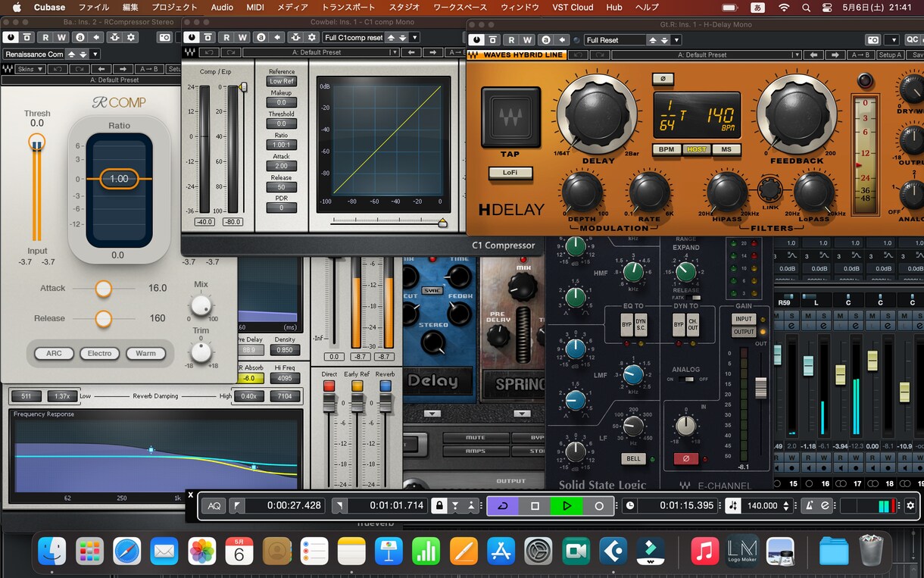Bypass RCompressor plugin with power icon
This screenshot has height=578, width=924.
pyautogui.click(x=11, y=37)
